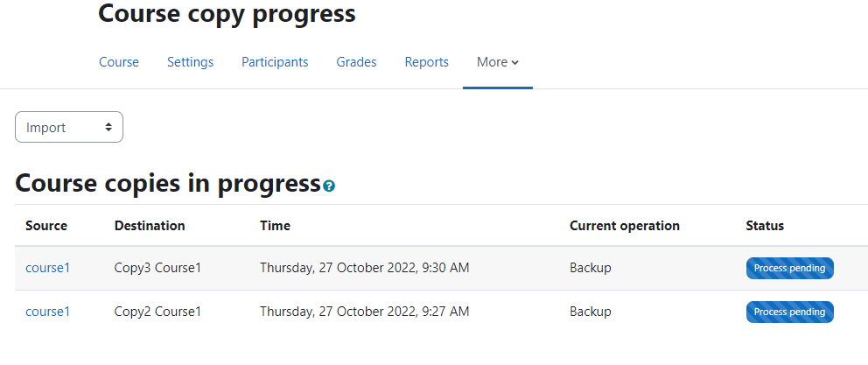Select the Grades tab
The image size is (868, 365).
356,62
